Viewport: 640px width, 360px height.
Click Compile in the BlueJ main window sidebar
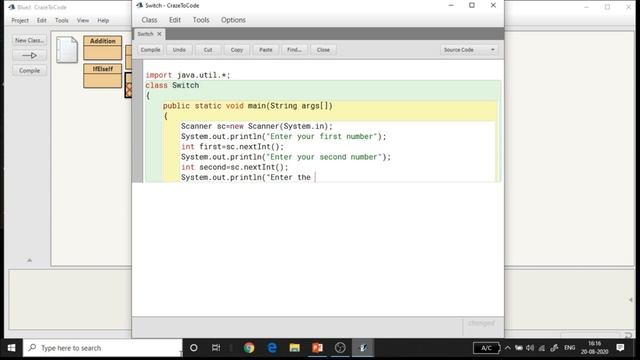coord(29,71)
